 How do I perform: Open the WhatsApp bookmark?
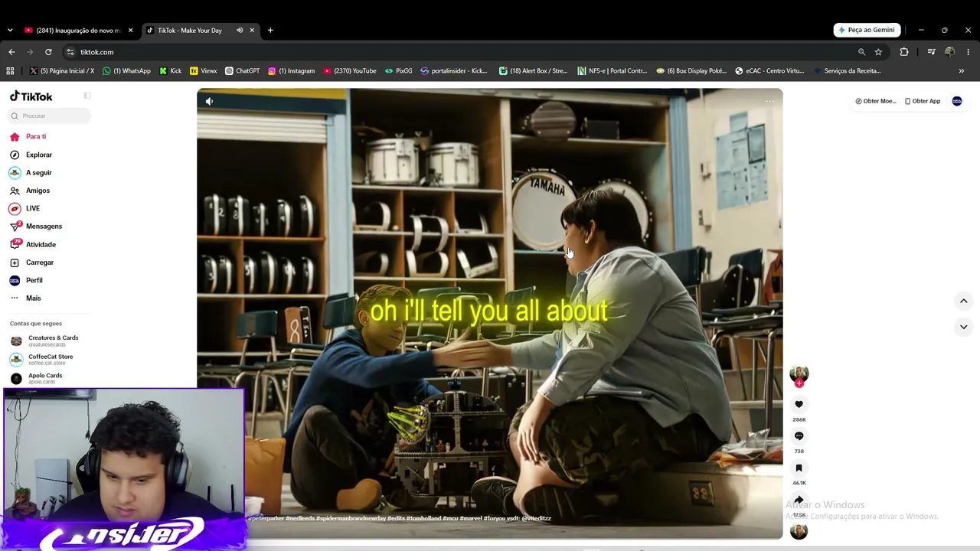tap(126, 71)
